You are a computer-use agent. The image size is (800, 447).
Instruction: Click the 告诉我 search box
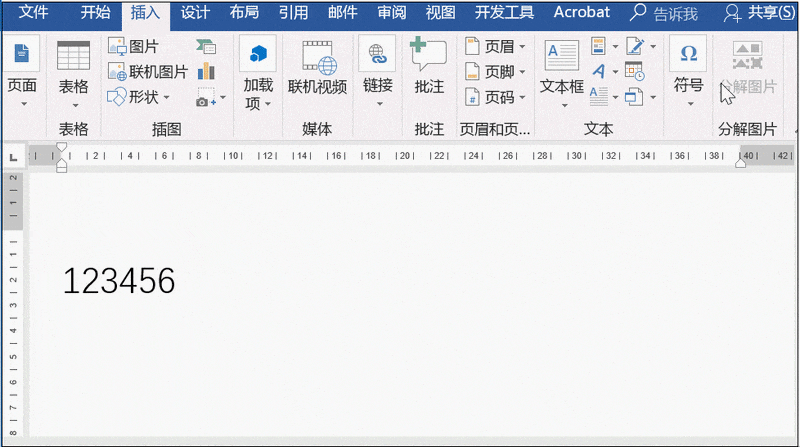tap(664, 13)
